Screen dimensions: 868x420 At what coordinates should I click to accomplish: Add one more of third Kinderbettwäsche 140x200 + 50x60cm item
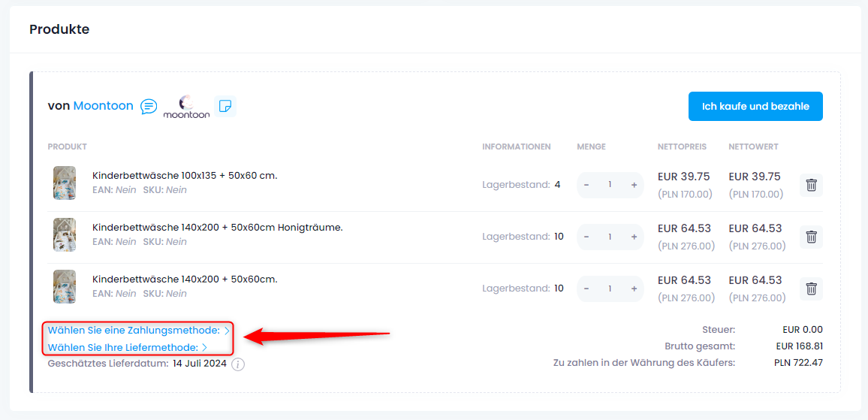tap(634, 289)
